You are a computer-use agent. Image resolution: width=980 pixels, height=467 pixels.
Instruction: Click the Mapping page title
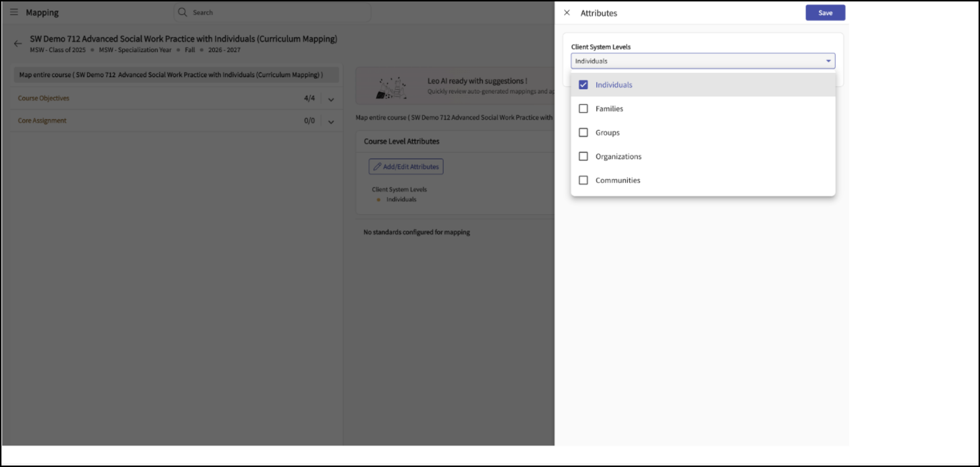click(x=42, y=12)
